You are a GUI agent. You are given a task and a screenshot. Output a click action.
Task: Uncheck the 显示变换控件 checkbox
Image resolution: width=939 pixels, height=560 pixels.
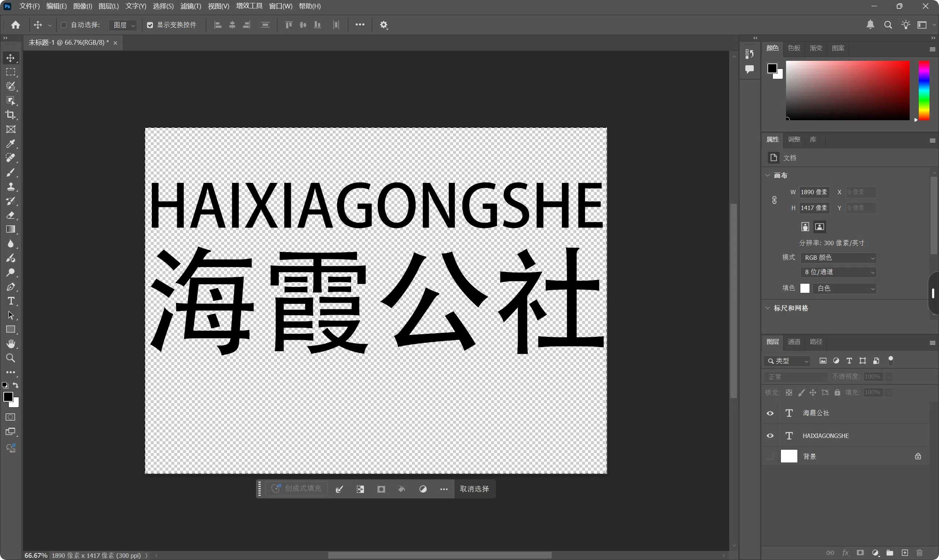tap(150, 25)
